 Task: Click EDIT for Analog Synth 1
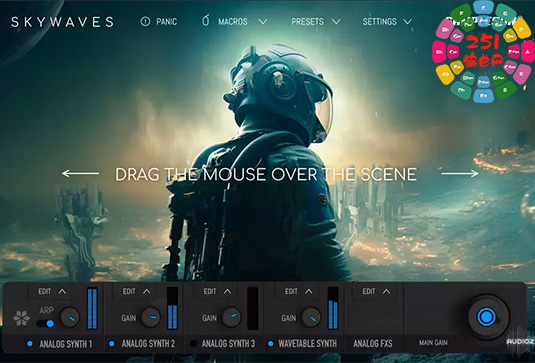[44, 291]
